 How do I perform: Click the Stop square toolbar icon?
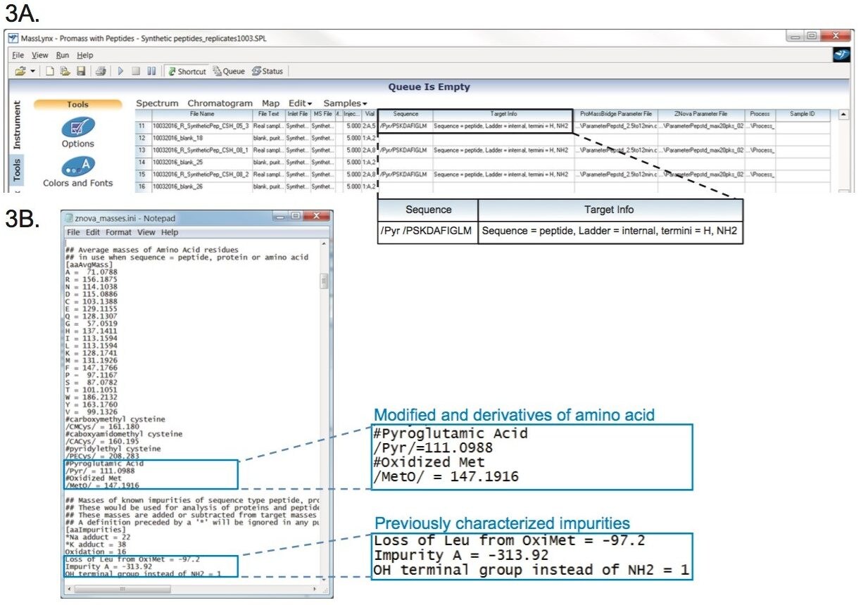click(x=136, y=71)
